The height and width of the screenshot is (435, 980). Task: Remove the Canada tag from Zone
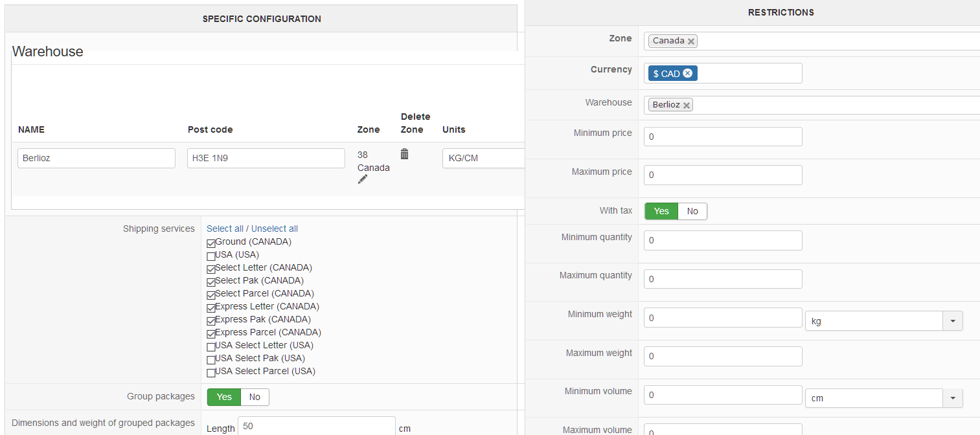tap(691, 41)
